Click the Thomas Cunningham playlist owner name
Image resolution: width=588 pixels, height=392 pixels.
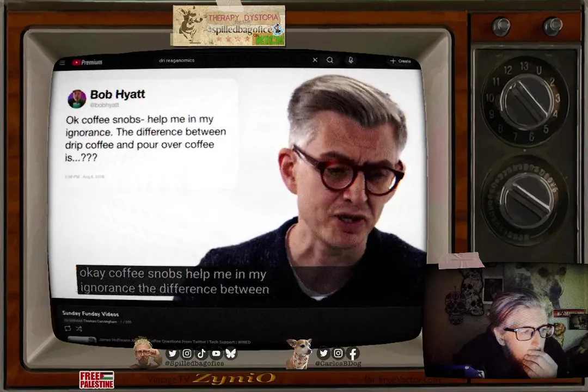click(100, 321)
